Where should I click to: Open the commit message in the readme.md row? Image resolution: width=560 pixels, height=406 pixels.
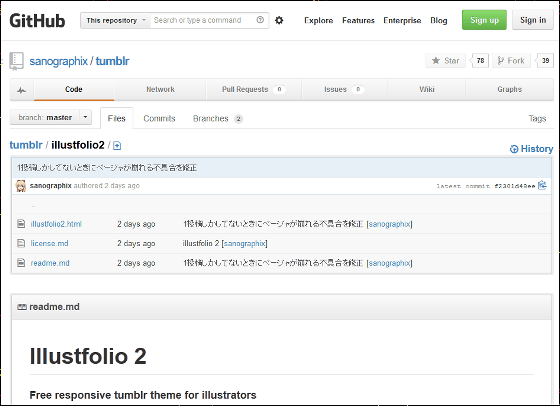tap(273, 263)
